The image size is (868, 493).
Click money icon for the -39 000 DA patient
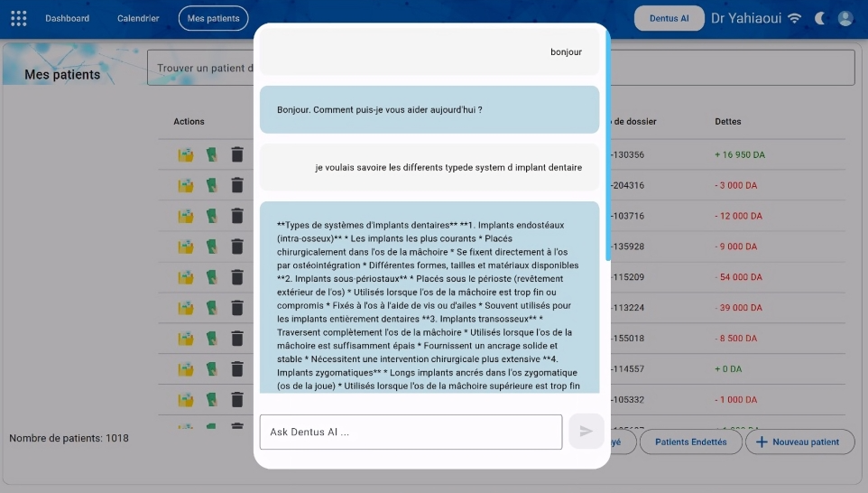coord(212,308)
